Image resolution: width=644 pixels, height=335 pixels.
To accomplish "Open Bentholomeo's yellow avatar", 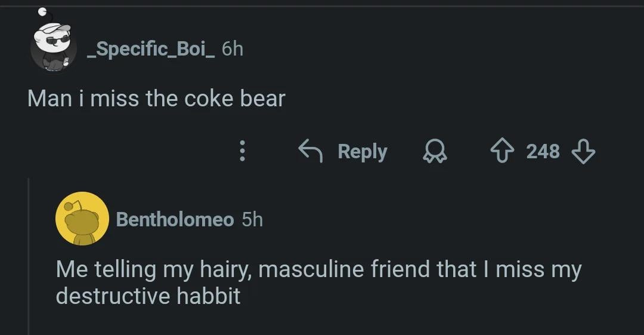I will 82,219.
